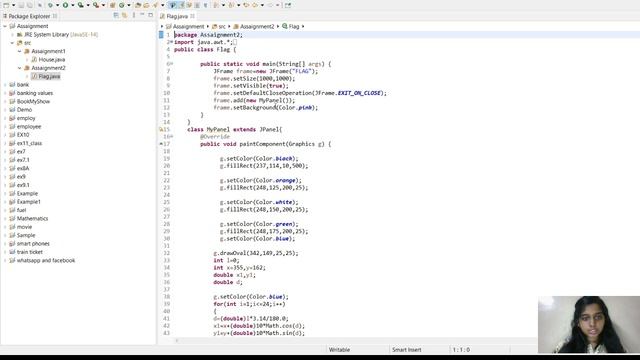
Task: Click the New file wizard toolbar icon
Action: (x=6, y=5)
